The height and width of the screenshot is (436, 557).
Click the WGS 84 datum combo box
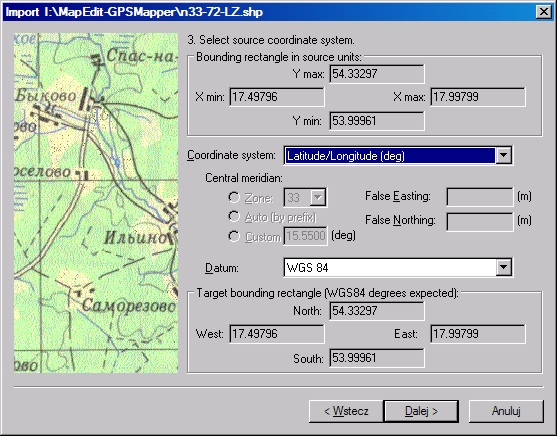click(x=398, y=267)
